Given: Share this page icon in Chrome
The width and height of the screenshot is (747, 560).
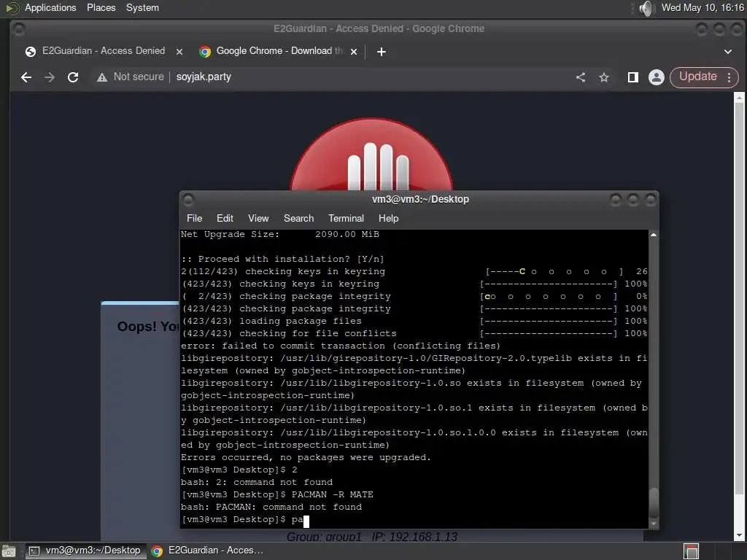Looking at the screenshot, I should coord(580,77).
